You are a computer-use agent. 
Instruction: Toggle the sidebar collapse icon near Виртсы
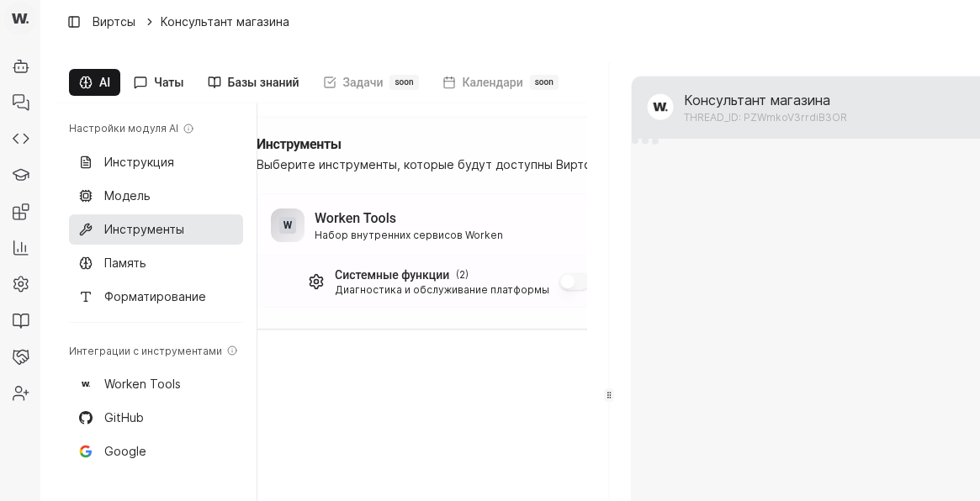point(74,22)
